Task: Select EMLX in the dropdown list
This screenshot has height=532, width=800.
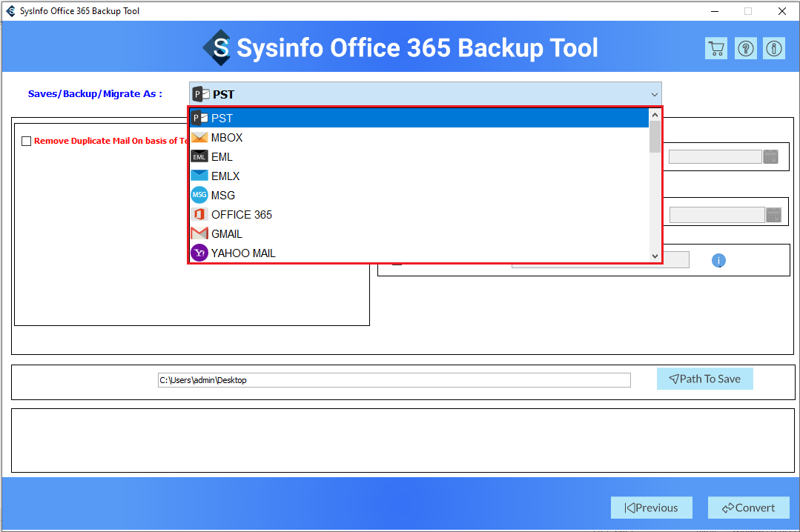Action: 225,176
